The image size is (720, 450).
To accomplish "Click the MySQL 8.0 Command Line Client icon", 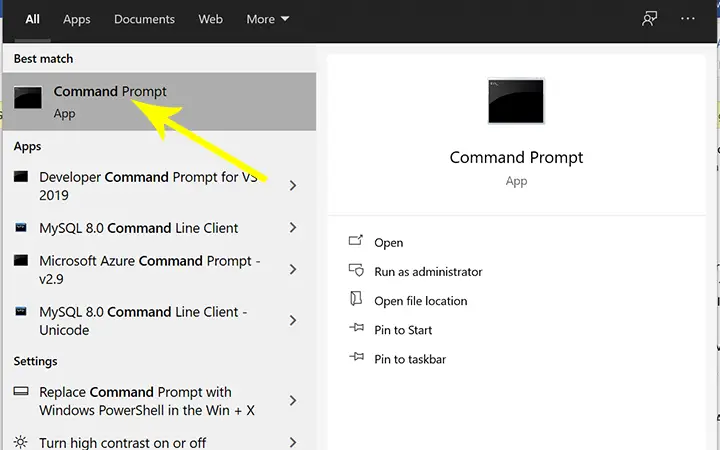I will [x=21, y=227].
